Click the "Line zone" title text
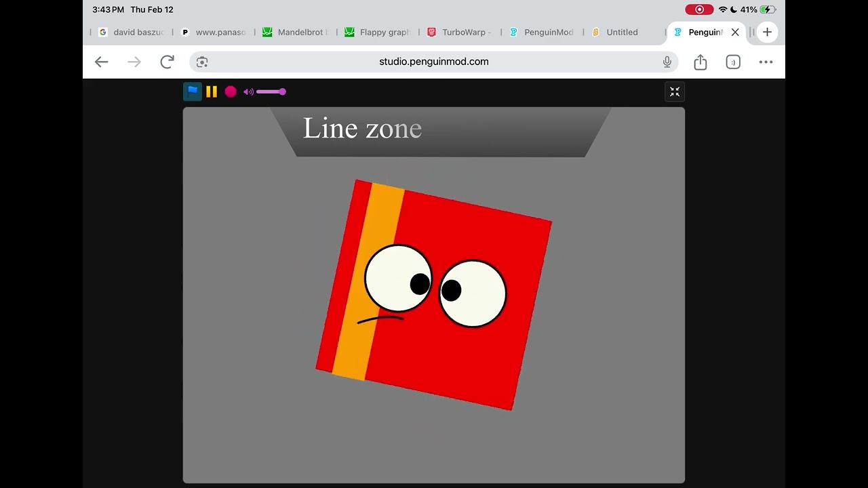Screen dimensions: 868x488 click(x=362, y=128)
